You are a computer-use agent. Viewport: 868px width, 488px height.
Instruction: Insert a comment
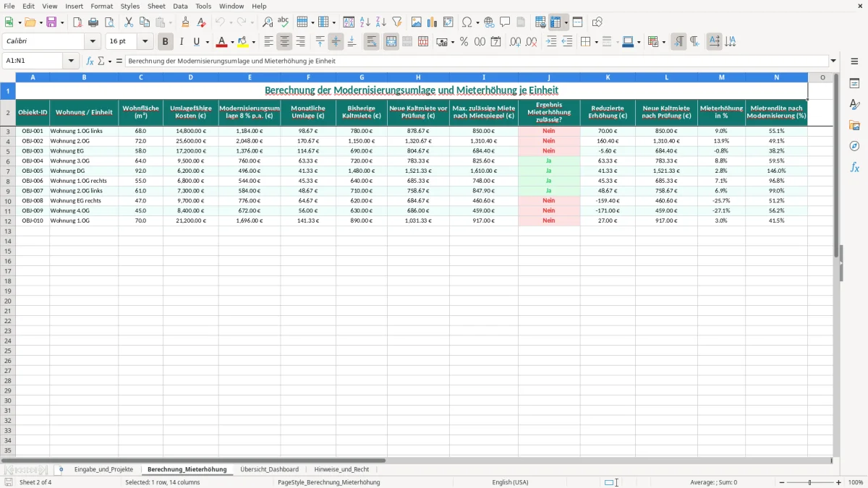point(506,22)
